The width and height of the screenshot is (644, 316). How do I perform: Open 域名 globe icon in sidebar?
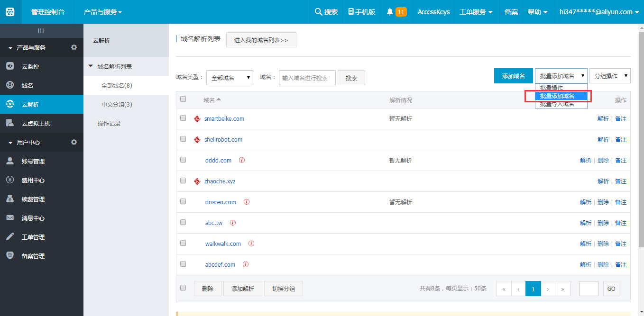(x=10, y=85)
